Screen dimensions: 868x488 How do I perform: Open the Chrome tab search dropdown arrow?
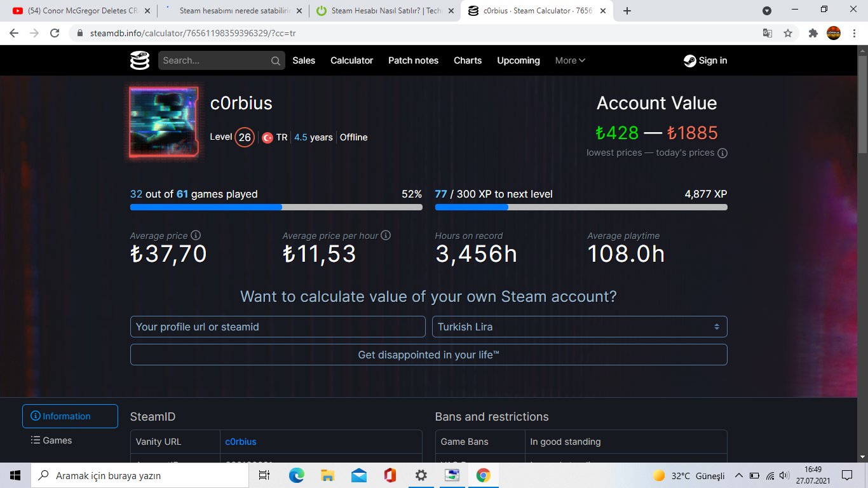coord(767,11)
